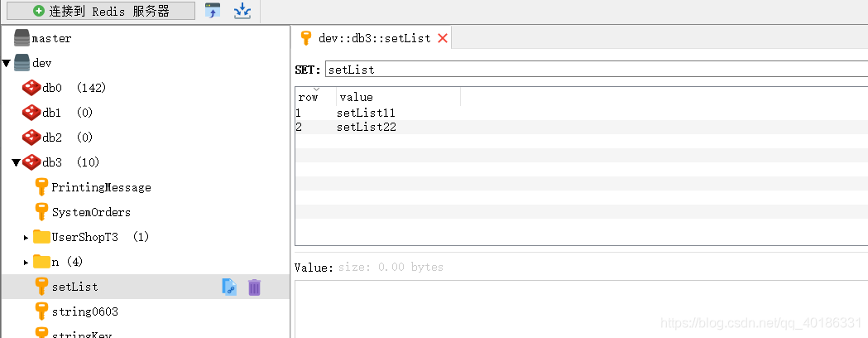Screen dimensions: 868x338
Task: Click the UserShopT3 folder icon
Action: pos(41,237)
